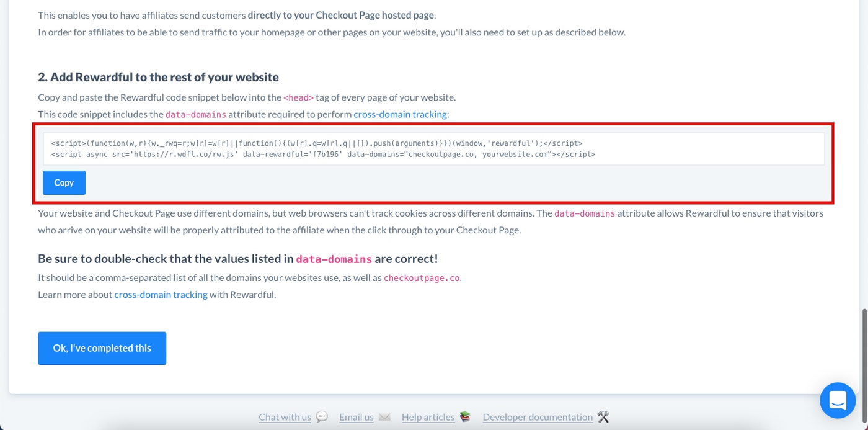Click "directly to your Checkout Page hosted page" bold text
Viewport: 868px width, 430px height.
[x=342, y=14]
